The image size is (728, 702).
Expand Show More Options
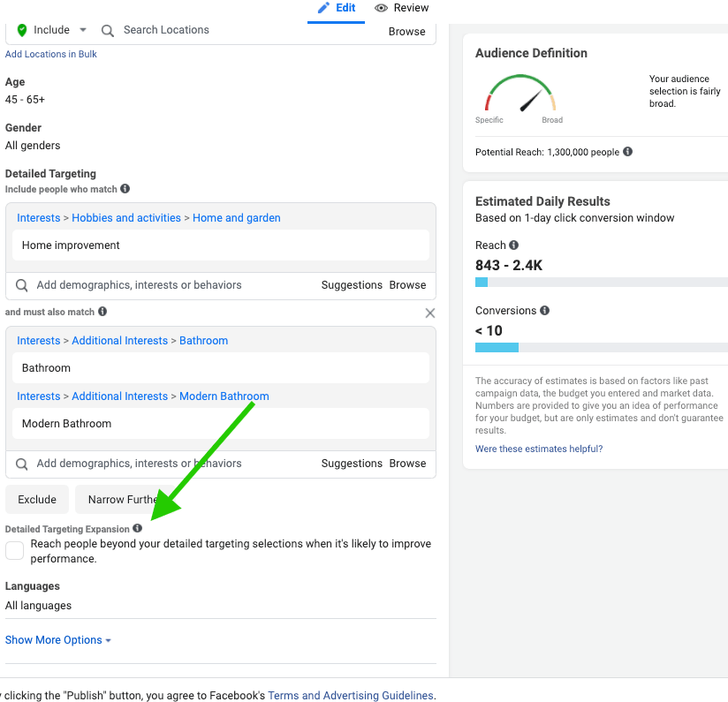[x=58, y=640]
